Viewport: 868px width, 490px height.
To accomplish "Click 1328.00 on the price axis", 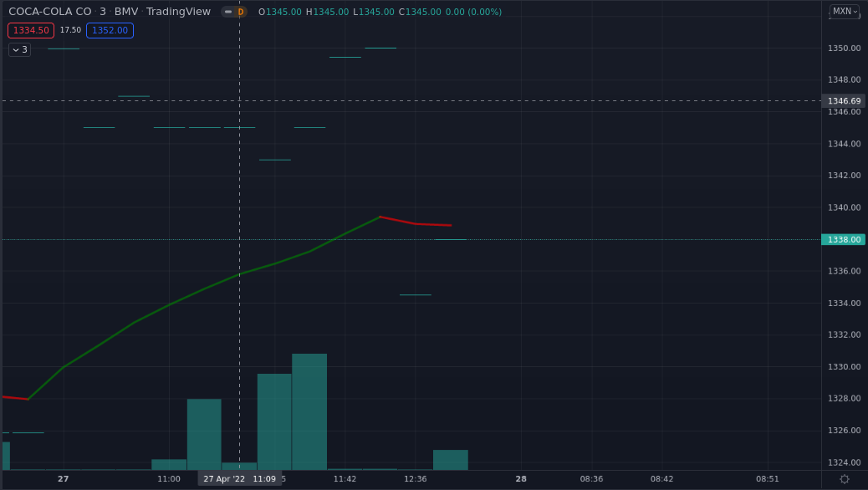I will click(x=845, y=399).
